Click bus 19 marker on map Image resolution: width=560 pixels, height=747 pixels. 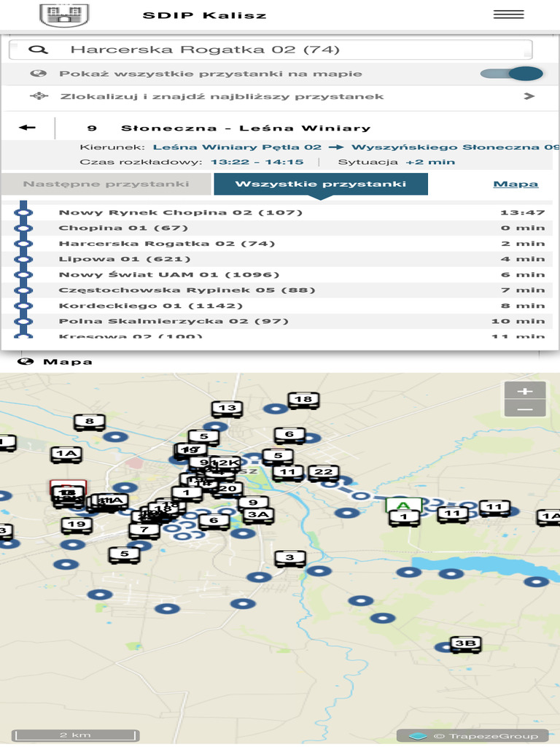click(77, 525)
